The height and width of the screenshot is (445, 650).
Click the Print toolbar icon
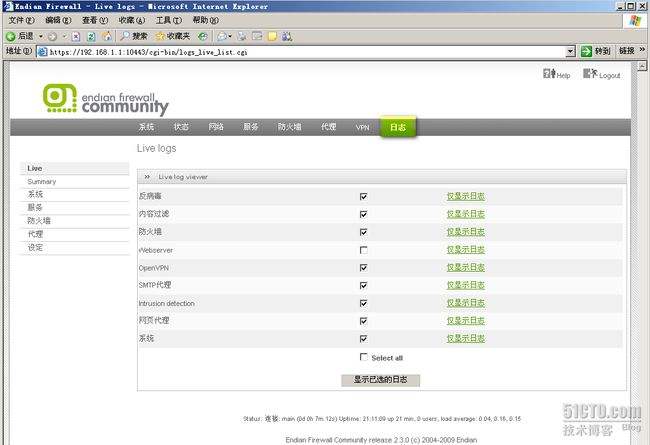tap(242, 36)
